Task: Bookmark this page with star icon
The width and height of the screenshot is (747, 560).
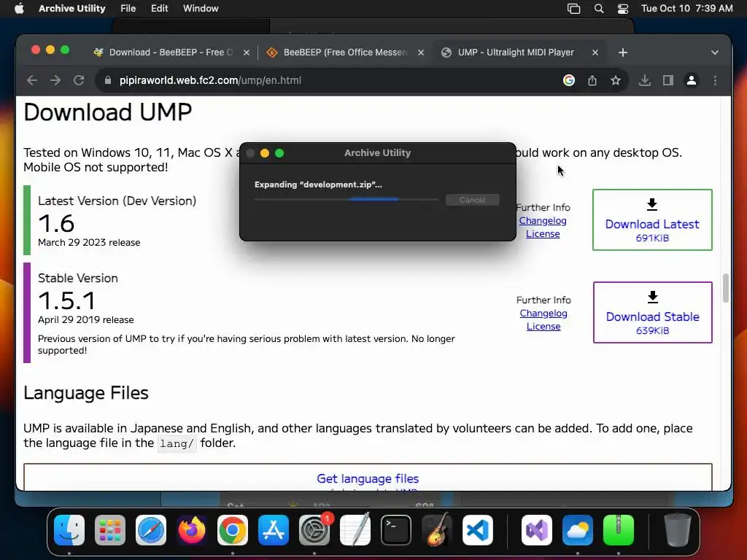Action: (616, 80)
